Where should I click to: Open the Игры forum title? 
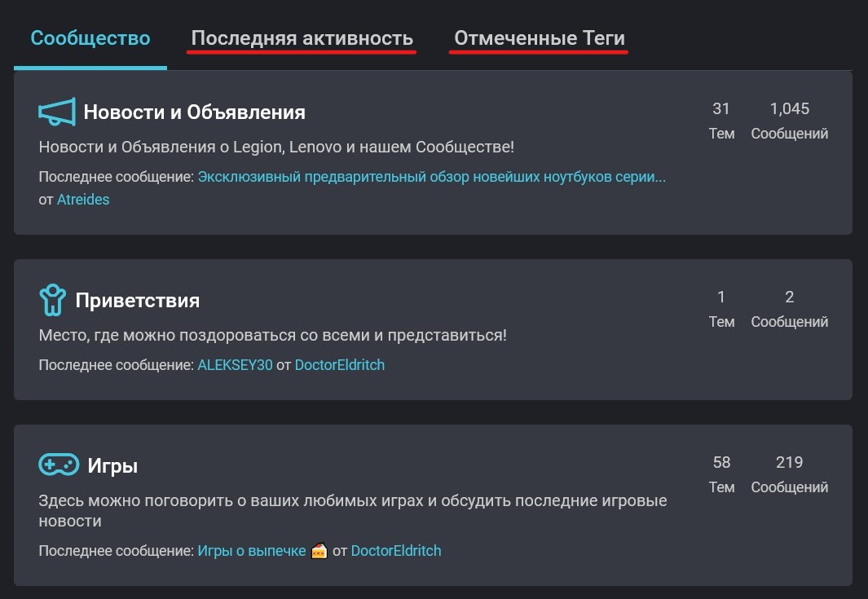coord(114,465)
